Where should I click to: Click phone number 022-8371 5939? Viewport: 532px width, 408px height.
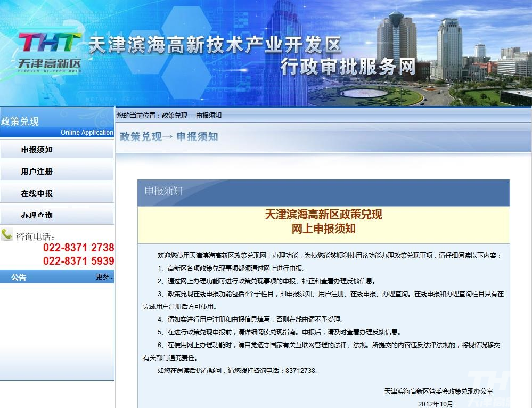coord(79,260)
